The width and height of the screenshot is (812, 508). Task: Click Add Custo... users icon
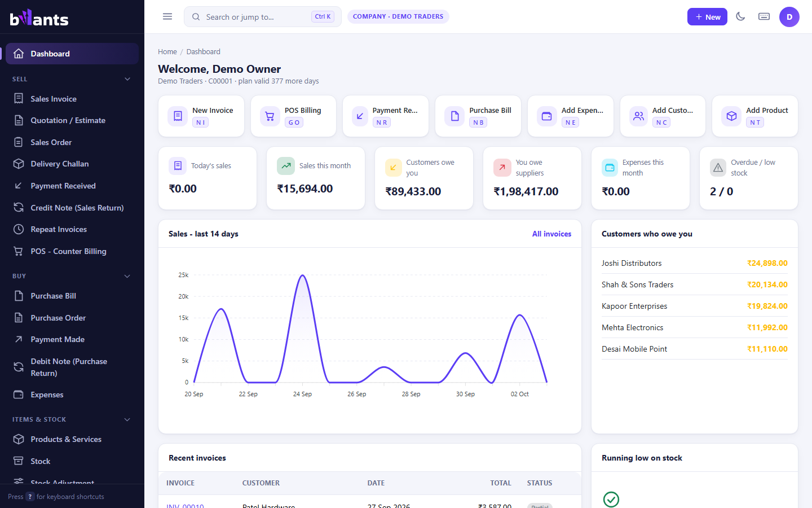coord(639,116)
